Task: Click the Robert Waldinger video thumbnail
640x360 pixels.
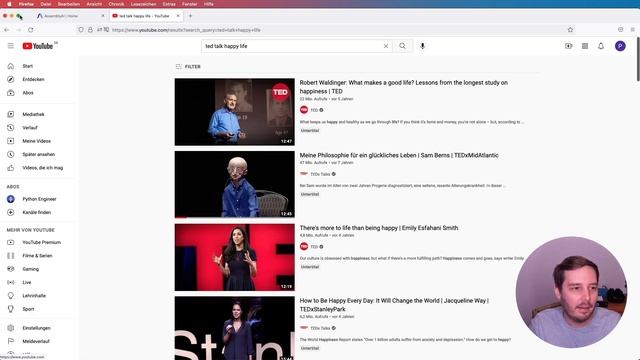Action: pyautogui.click(x=235, y=112)
